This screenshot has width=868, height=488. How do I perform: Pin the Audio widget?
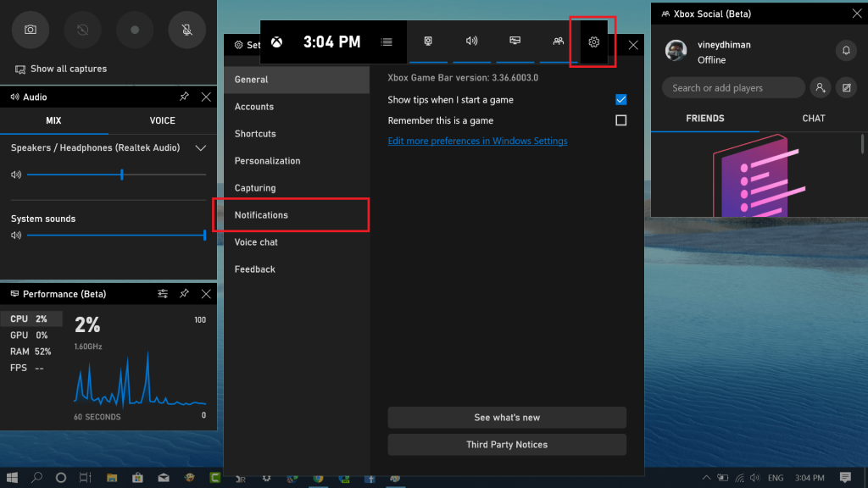184,97
